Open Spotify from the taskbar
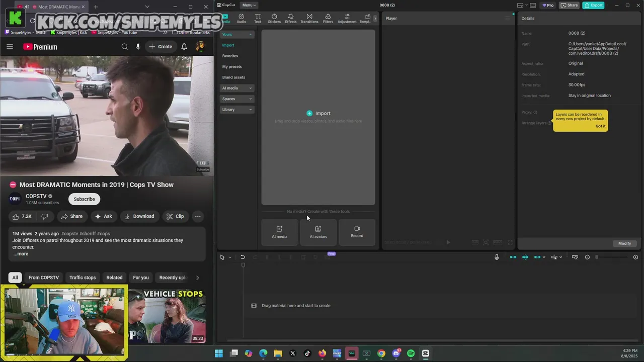This screenshot has height=362, width=644. coord(411,353)
